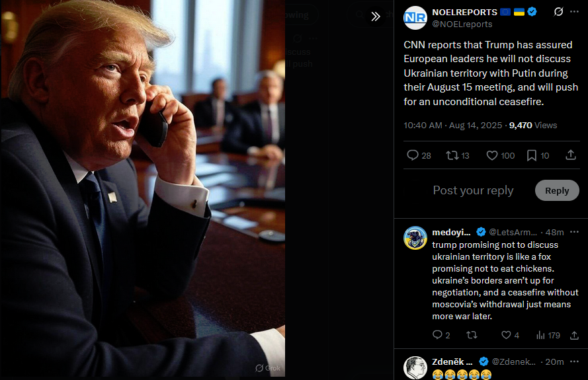Open more options on NOELREPORTS post
The height and width of the screenshot is (380, 588).
coord(574,12)
